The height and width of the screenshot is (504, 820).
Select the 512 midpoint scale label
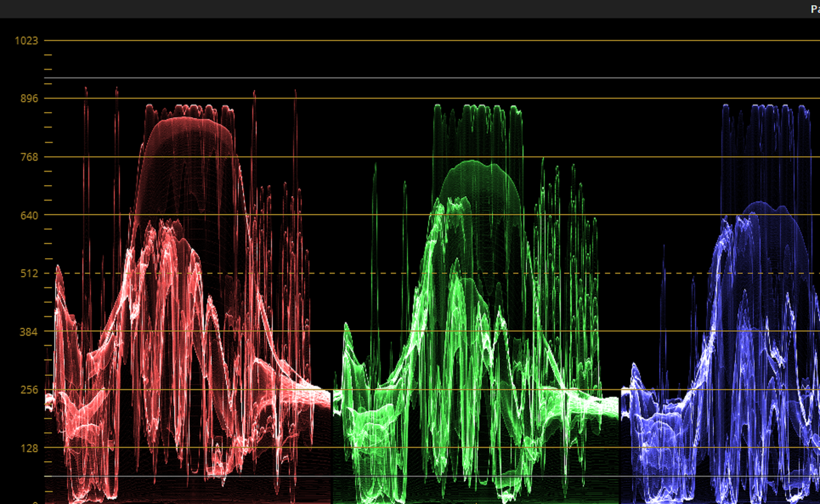[x=29, y=273]
